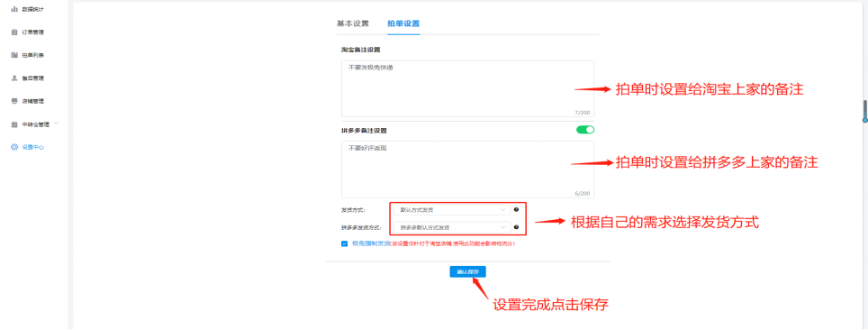This screenshot has height=330, width=868.
Task: Select the 拍单设置 tab
Action: [x=403, y=23]
